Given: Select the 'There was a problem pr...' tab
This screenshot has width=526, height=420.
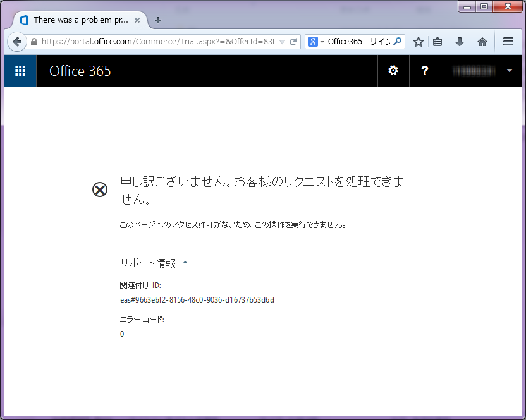Looking at the screenshot, I should click(80, 20).
